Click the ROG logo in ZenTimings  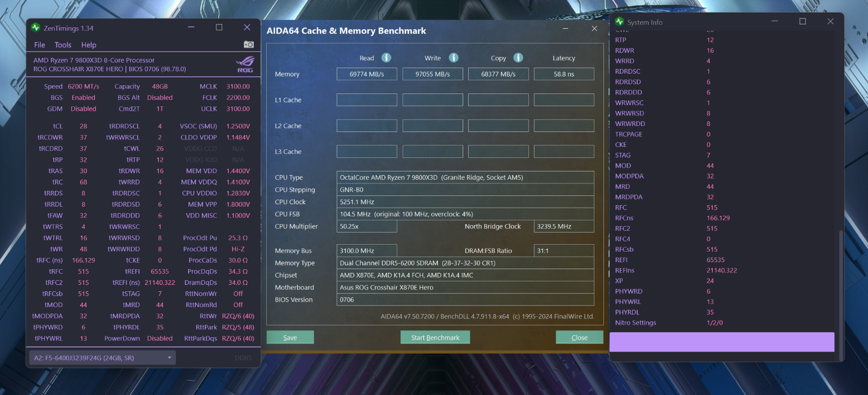(245, 64)
